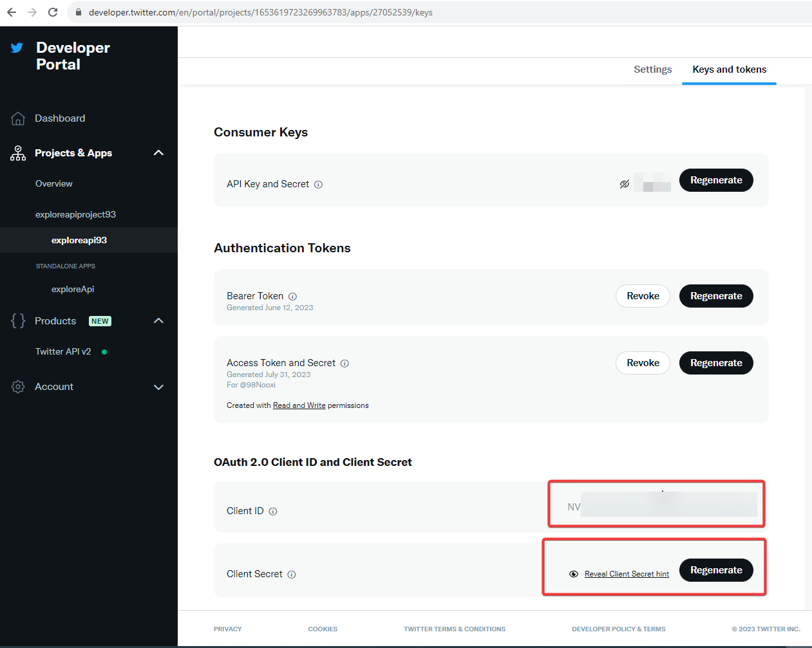Viewport: 812px width, 648px height.
Task: Click the browser reload icon
Action: coord(53,12)
